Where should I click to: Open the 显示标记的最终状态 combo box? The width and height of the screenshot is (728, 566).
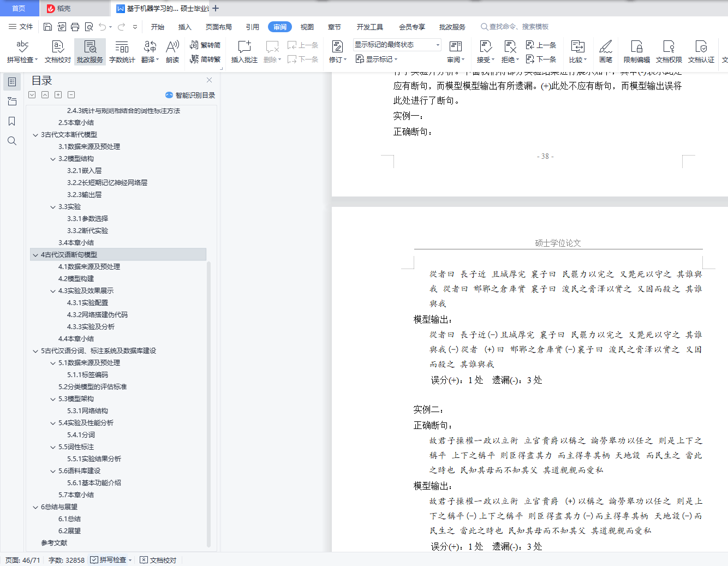pyautogui.click(x=397, y=45)
